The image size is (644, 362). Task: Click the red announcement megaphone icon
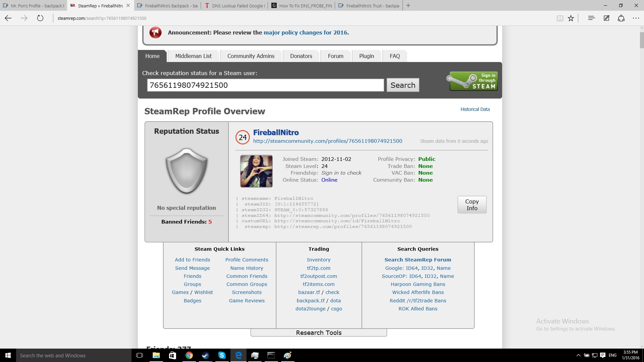point(155,33)
